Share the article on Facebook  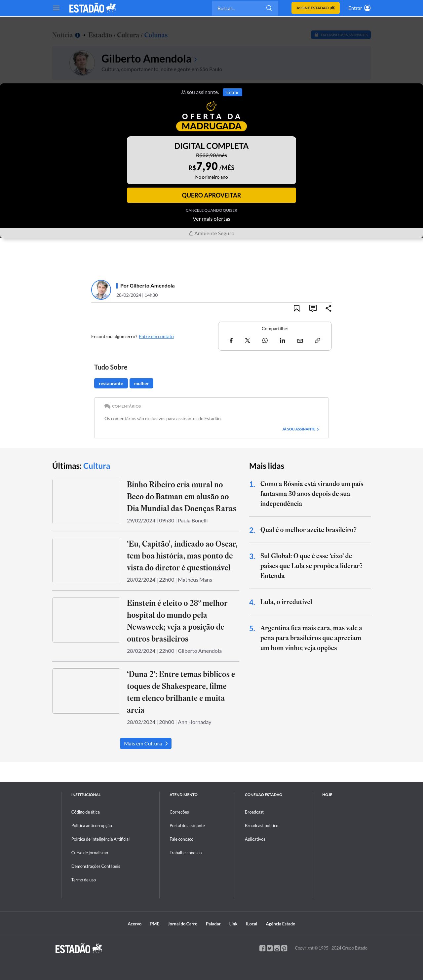click(231, 340)
